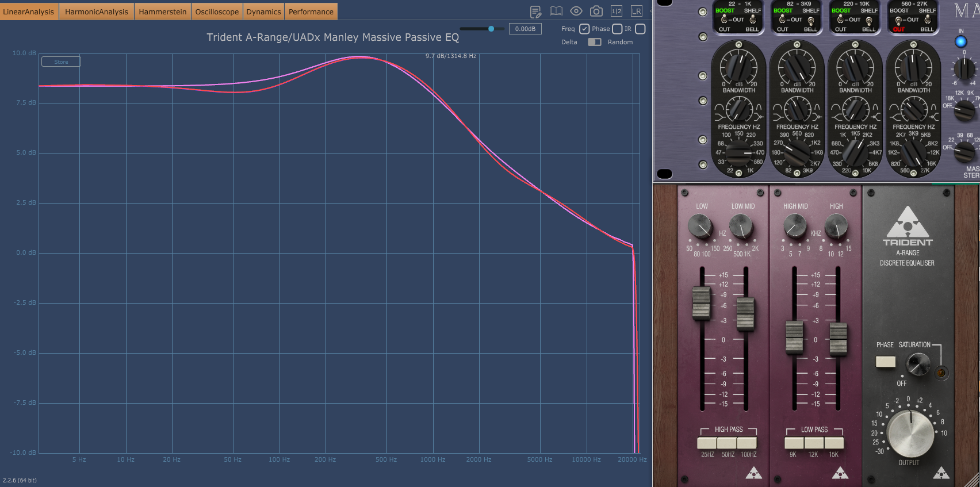Click the Trident HIGH band fader
Viewport: 980px width, 487px height.
pos(838,339)
